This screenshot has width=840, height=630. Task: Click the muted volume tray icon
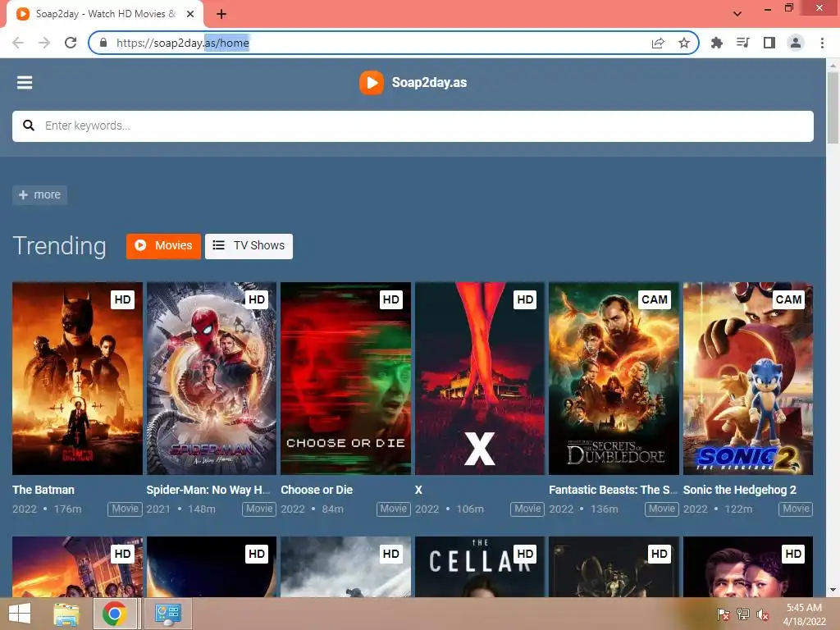click(763, 614)
